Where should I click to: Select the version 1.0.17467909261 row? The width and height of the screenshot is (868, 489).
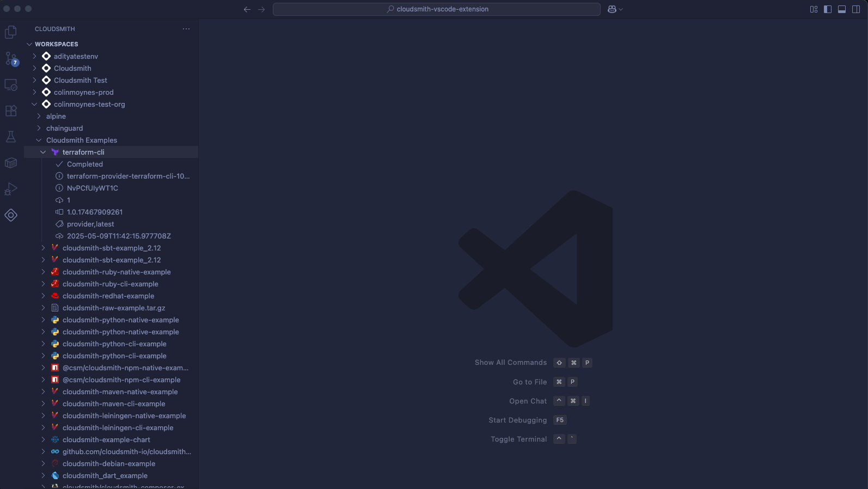pos(111,212)
